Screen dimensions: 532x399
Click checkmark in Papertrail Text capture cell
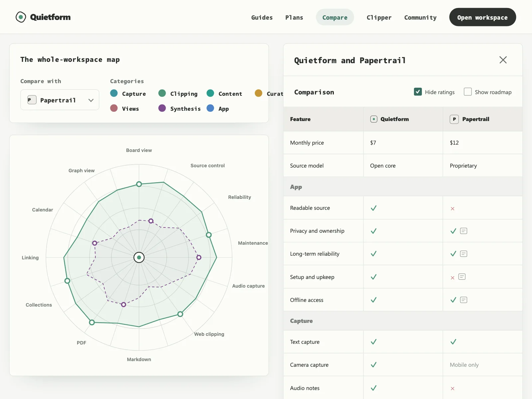tap(453, 341)
